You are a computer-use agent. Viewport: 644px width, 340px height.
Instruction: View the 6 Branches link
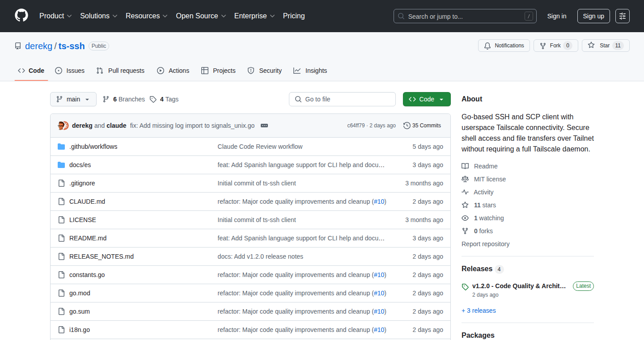(x=124, y=99)
